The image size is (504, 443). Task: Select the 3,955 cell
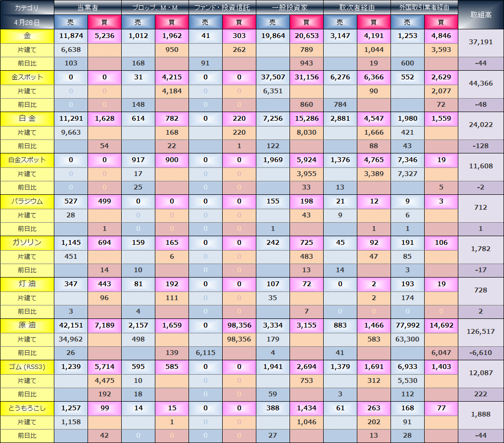pos(306,174)
